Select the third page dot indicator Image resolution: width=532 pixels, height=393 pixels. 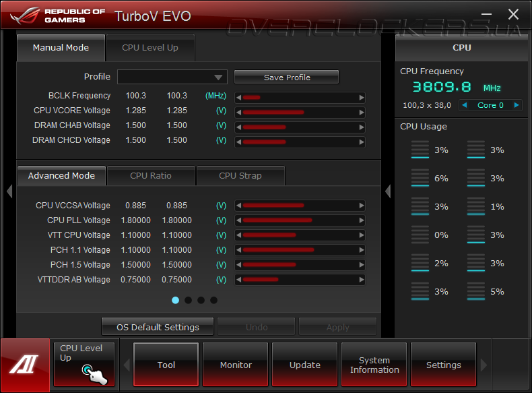[x=201, y=300]
